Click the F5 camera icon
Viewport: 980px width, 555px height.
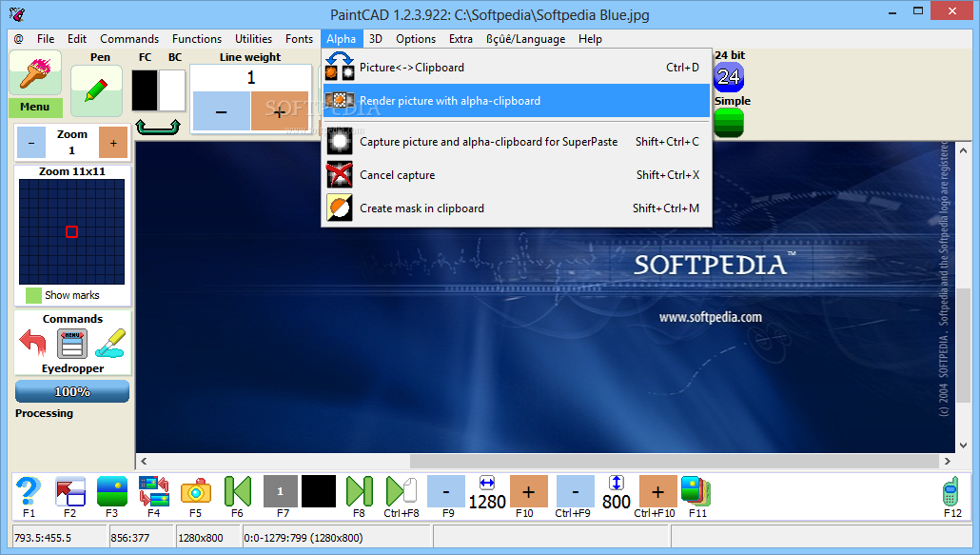pyautogui.click(x=196, y=491)
